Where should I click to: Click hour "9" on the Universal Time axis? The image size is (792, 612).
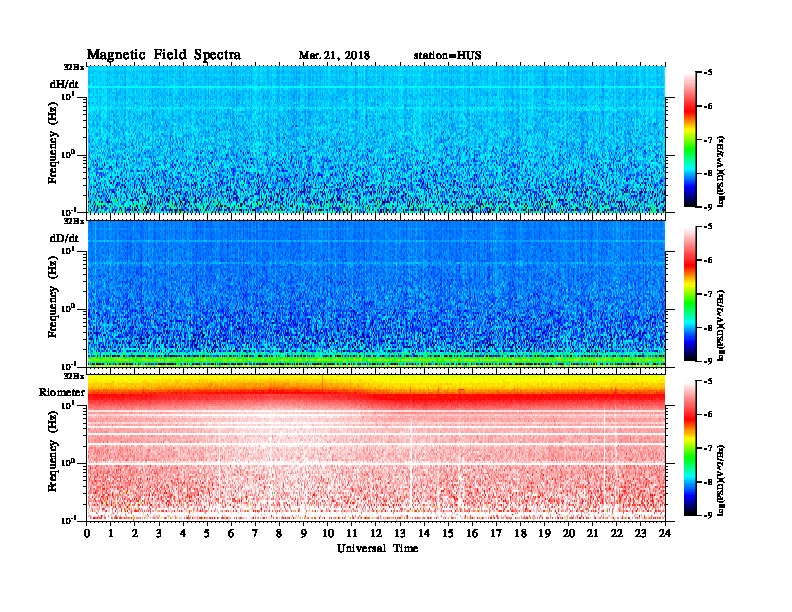(304, 534)
